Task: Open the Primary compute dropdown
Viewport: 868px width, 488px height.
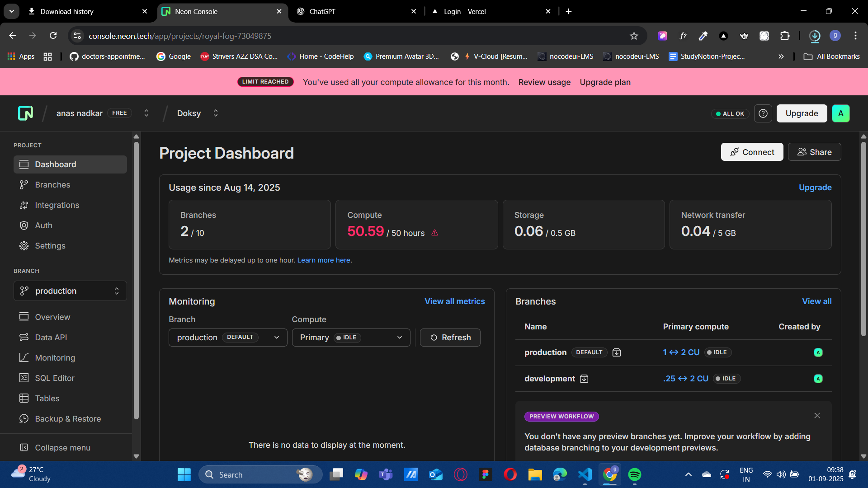Action: pos(351,338)
